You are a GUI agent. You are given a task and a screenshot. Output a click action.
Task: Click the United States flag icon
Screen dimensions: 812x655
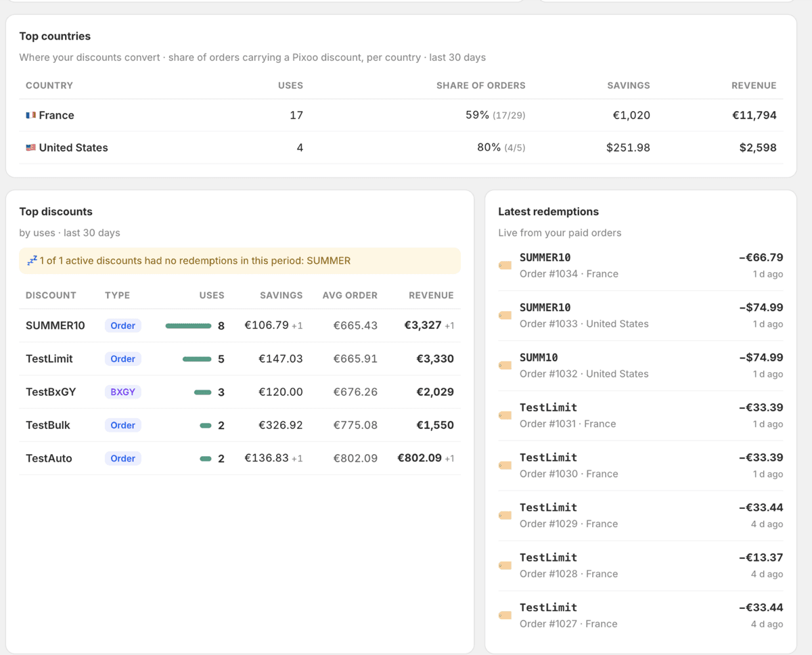point(30,148)
